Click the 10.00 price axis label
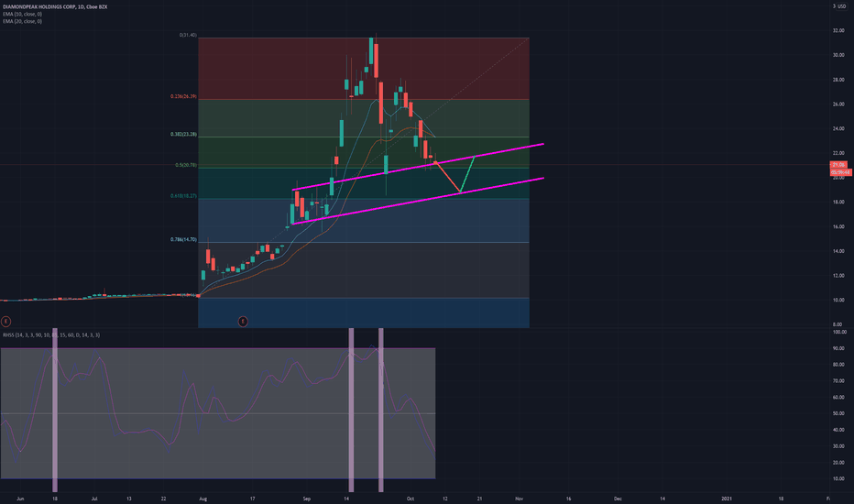 [838, 301]
